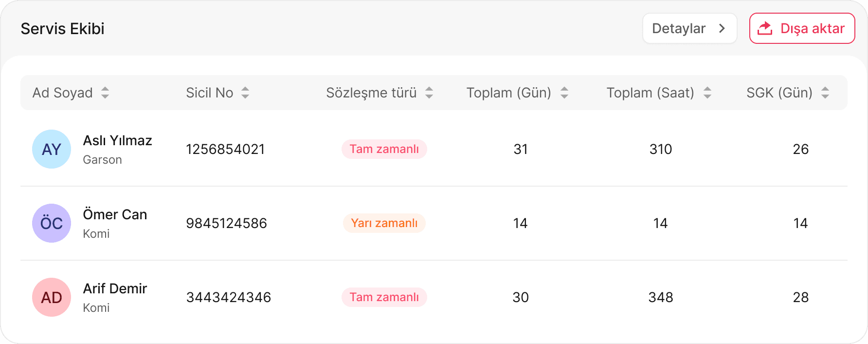Sort by Sicil No column arrows
Viewport: 868px width, 344px height.
[245, 93]
